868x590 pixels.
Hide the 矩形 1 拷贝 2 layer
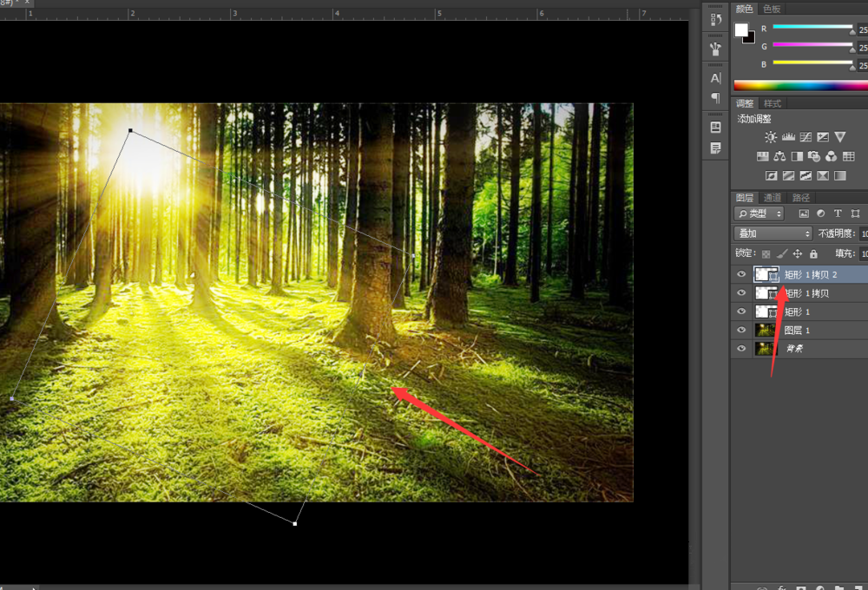pyautogui.click(x=741, y=274)
